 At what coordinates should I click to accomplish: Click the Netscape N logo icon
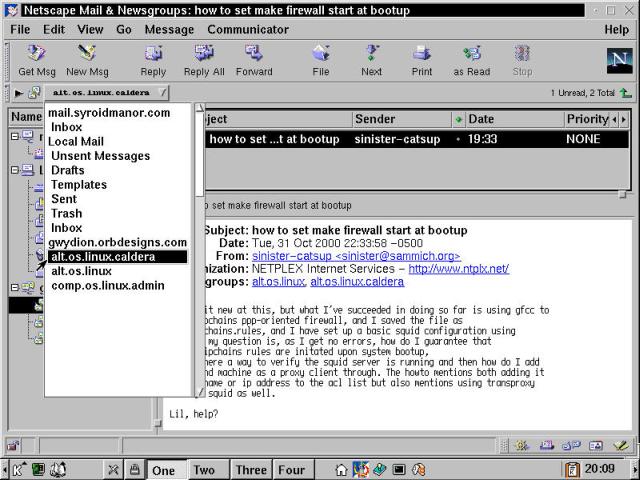619,60
